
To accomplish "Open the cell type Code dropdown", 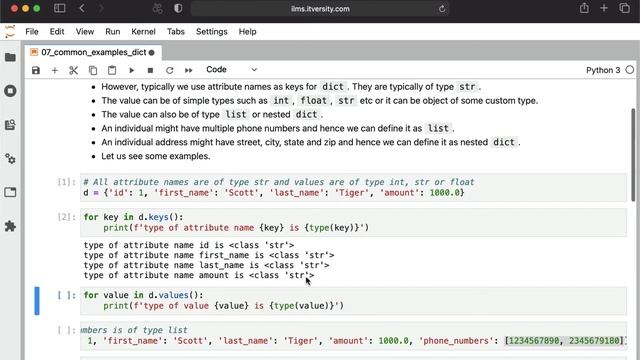I will tap(231, 70).
